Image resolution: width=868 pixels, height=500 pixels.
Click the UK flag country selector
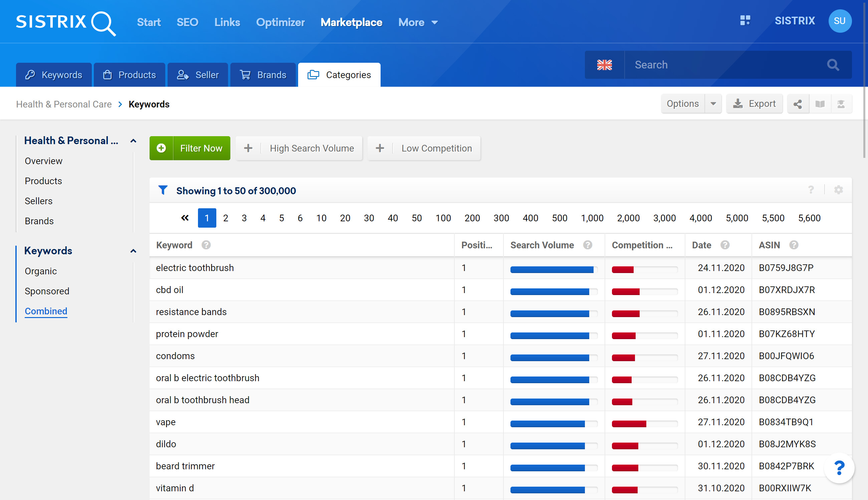[x=604, y=65]
